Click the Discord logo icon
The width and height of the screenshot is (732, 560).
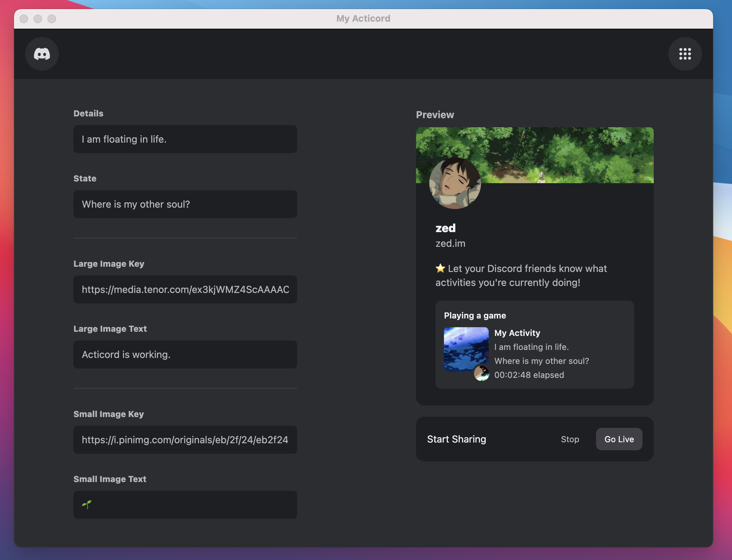pos(42,54)
